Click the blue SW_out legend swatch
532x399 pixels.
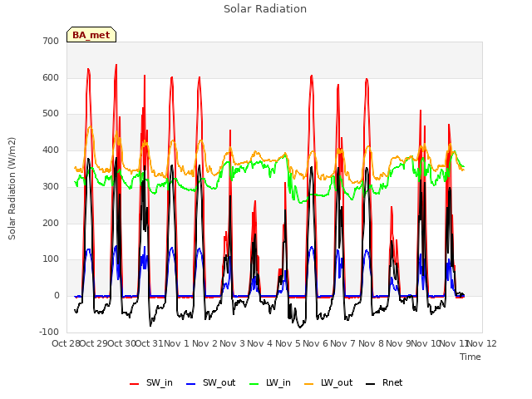pos(191,384)
